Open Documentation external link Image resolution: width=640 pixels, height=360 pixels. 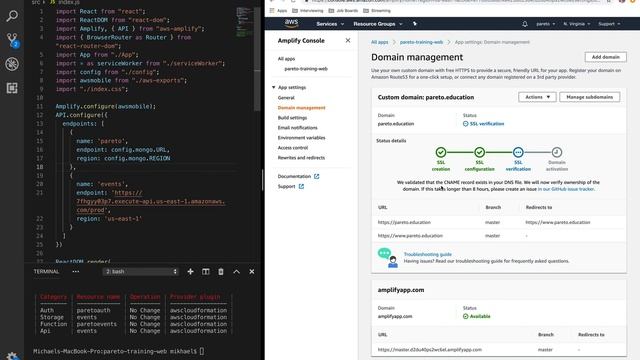tap(298, 176)
